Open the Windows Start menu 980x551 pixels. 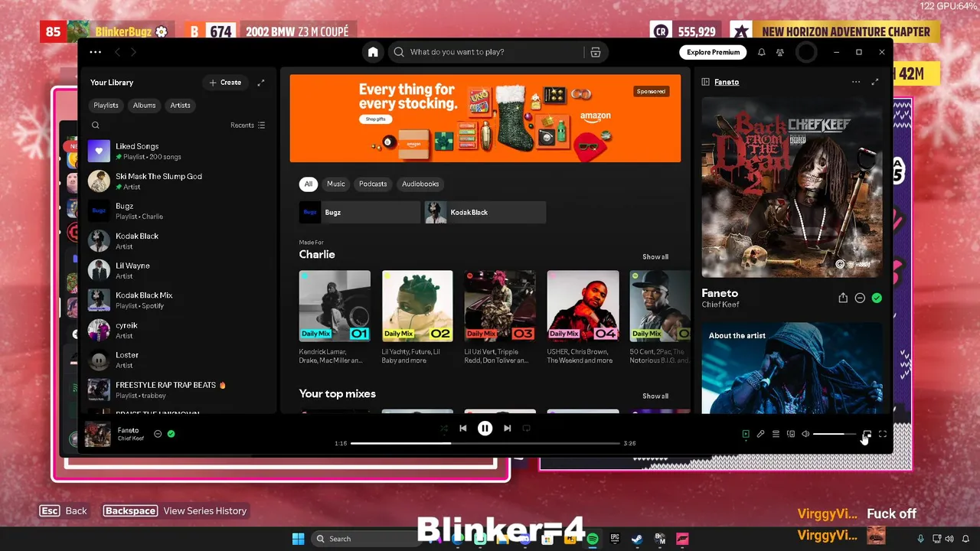(298, 539)
